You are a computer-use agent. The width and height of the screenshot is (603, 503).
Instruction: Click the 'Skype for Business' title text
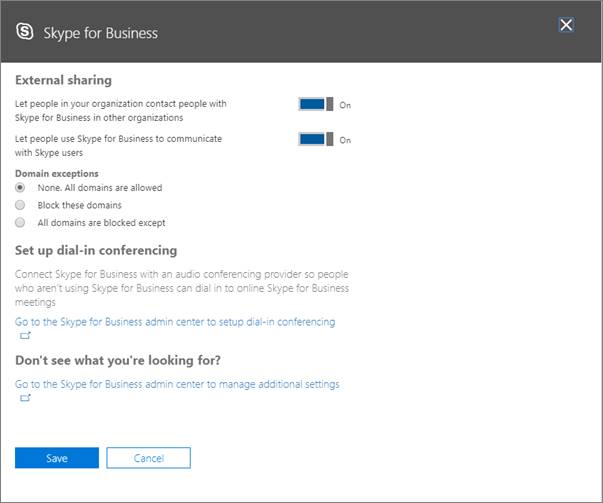click(100, 33)
